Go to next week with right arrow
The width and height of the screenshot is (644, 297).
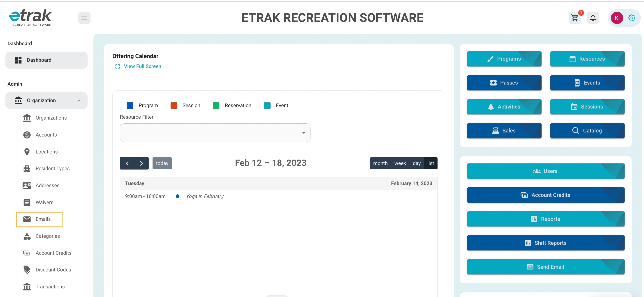coord(141,163)
